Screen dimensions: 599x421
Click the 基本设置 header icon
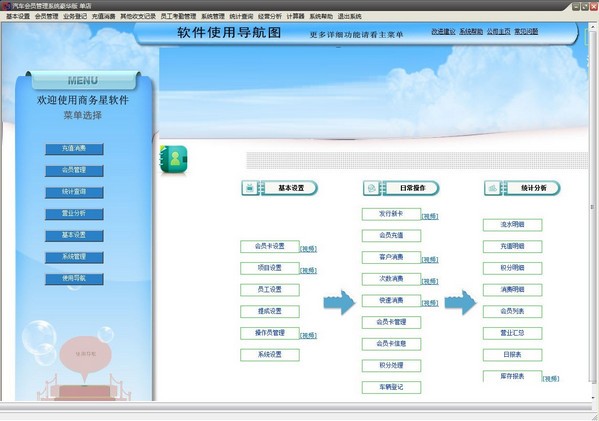(250, 188)
